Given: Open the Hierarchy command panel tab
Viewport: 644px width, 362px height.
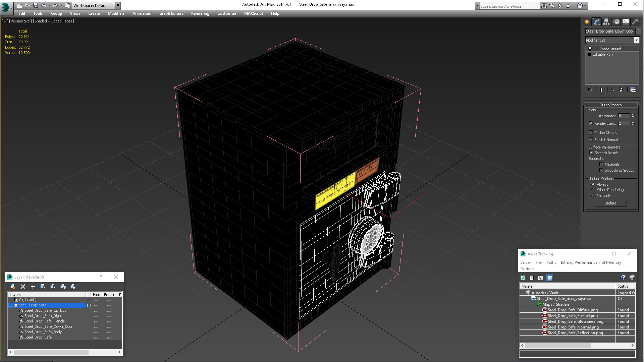Looking at the screenshot, I should (x=606, y=22).
